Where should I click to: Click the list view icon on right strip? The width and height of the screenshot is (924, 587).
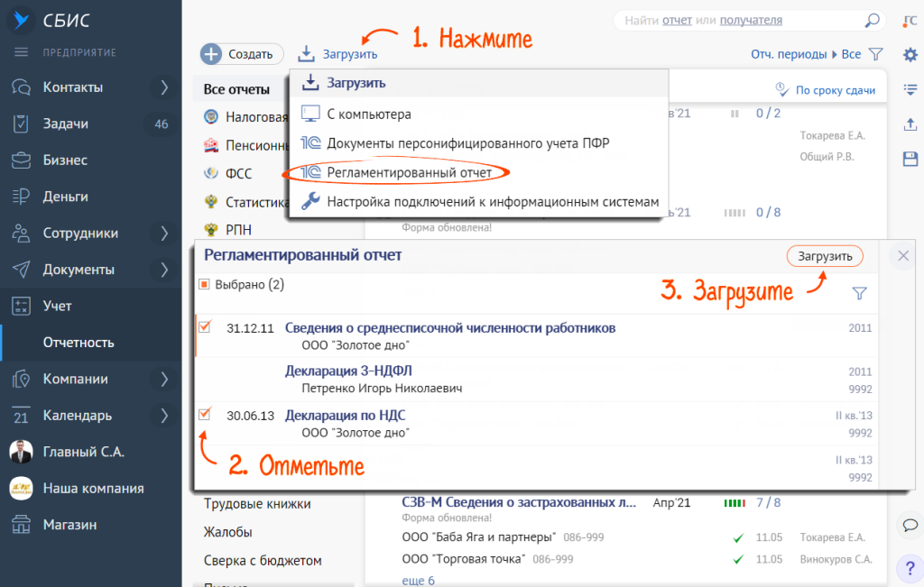coord(910,89)
